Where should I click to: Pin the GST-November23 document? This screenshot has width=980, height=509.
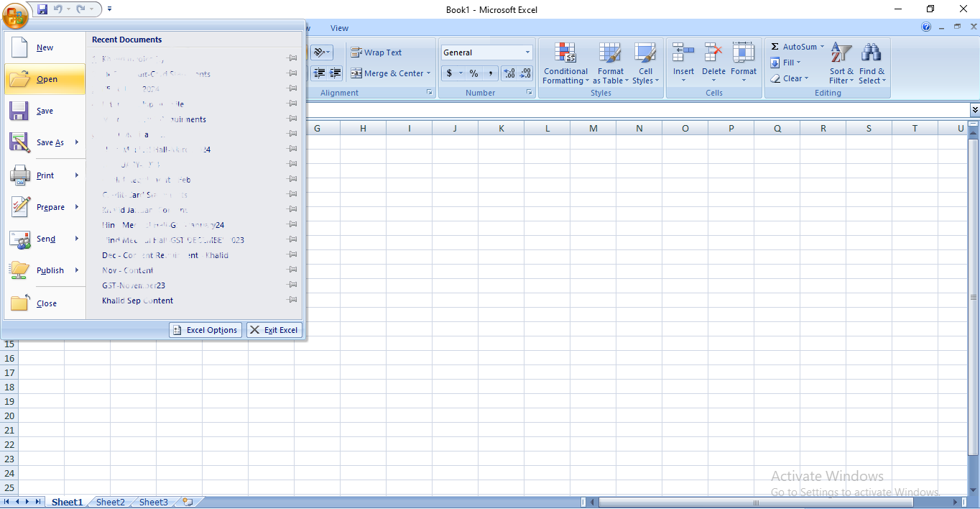(x=292, y=285)
